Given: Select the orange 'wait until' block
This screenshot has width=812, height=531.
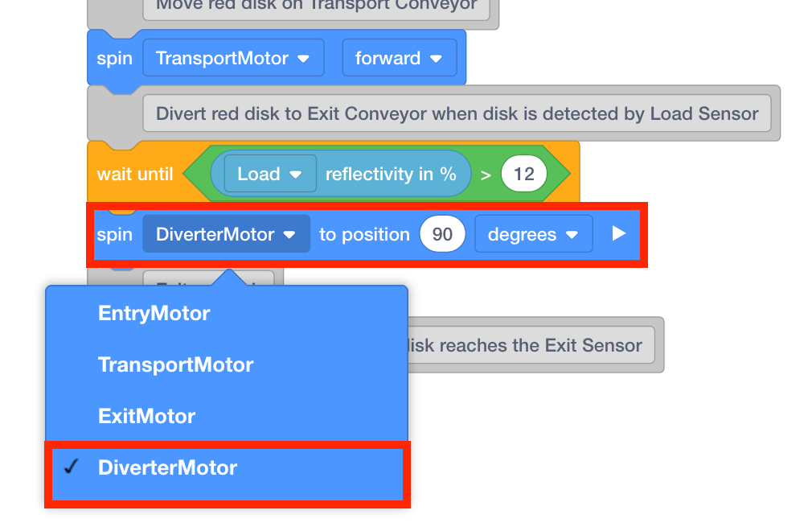Looking at the screenshot, I should click(134, 175).
